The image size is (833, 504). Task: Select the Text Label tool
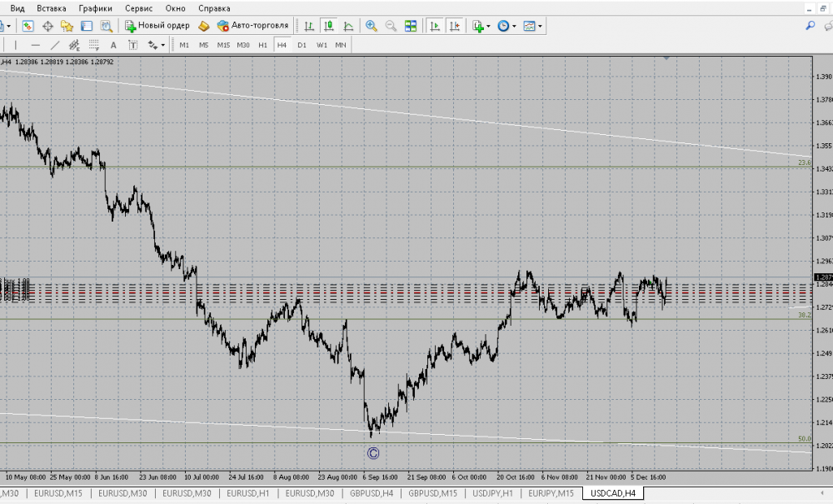(x=132, y=45)
